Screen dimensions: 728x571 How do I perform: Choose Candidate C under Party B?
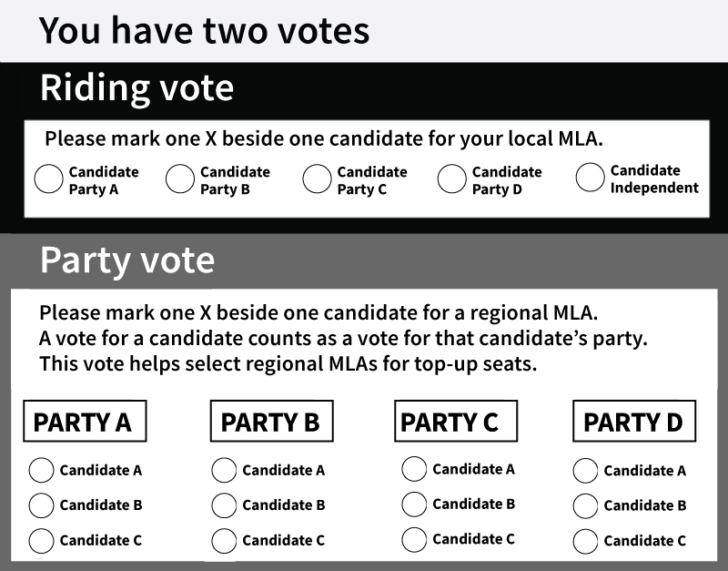[x=224, y=541]
